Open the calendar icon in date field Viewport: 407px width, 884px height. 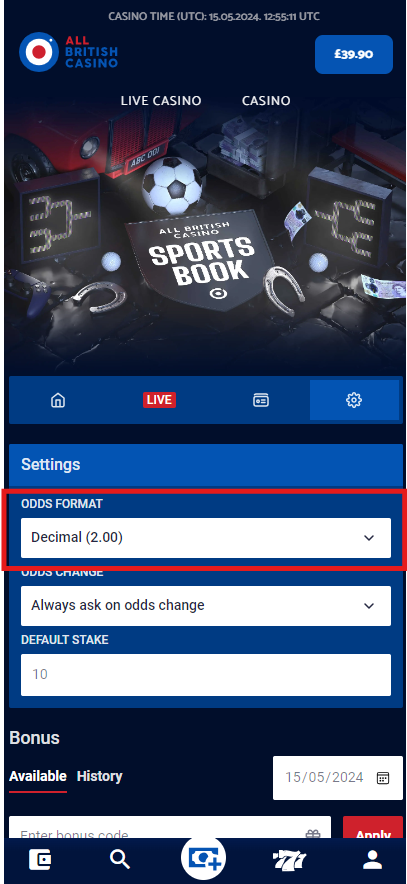383,777
